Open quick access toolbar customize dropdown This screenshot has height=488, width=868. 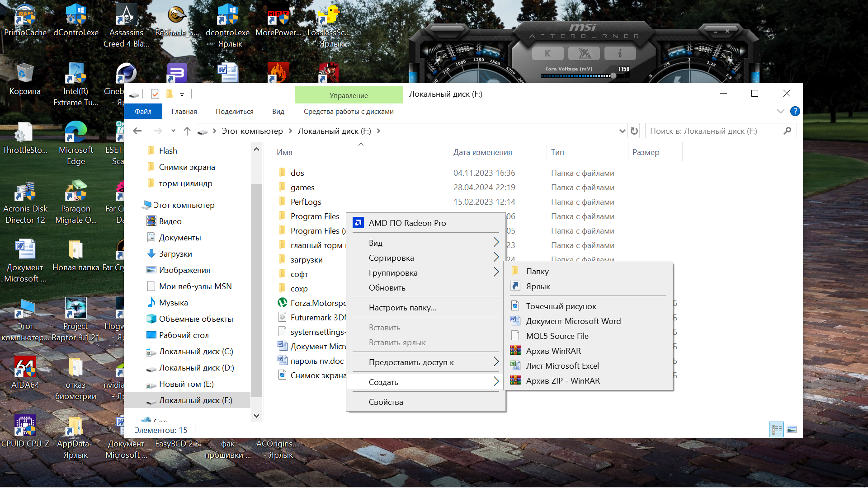pyautogui.click(x=182, y=94)
